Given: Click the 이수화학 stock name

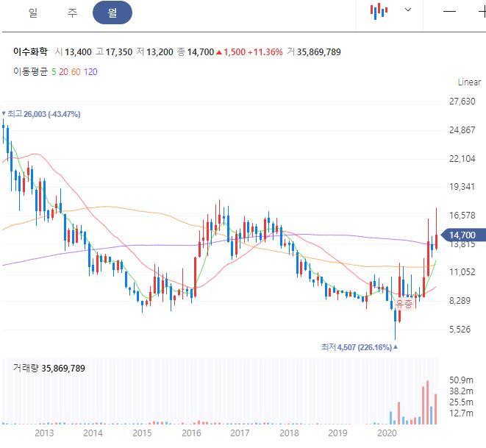Looking at the screenshot, I should (x=30, y=51).
